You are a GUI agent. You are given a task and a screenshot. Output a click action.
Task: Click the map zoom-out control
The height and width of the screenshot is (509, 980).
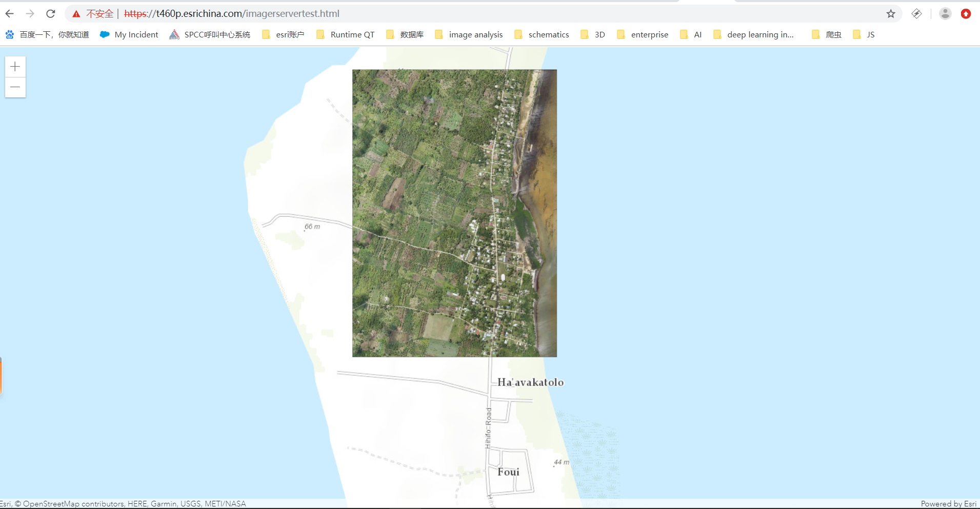pos(15,88)
